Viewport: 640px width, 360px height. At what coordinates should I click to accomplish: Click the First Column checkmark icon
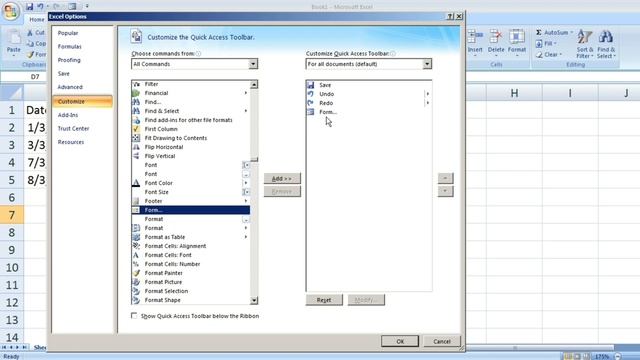pos(136,129)
